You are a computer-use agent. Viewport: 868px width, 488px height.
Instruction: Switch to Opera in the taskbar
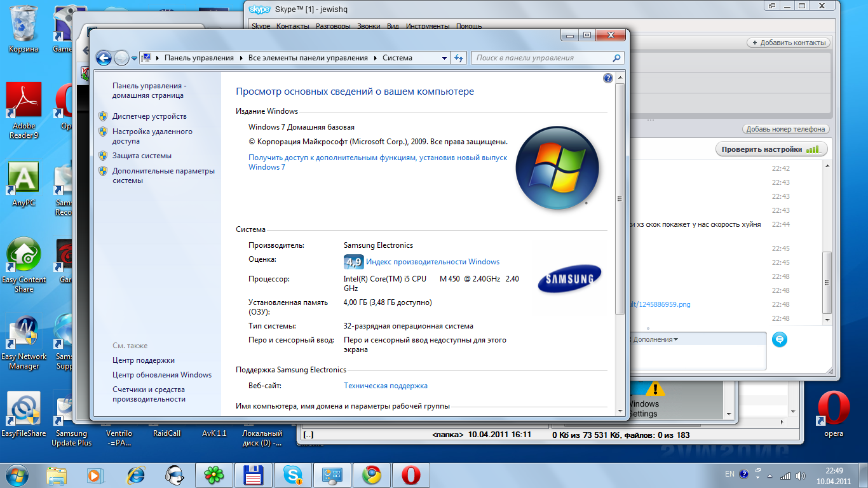411,475
